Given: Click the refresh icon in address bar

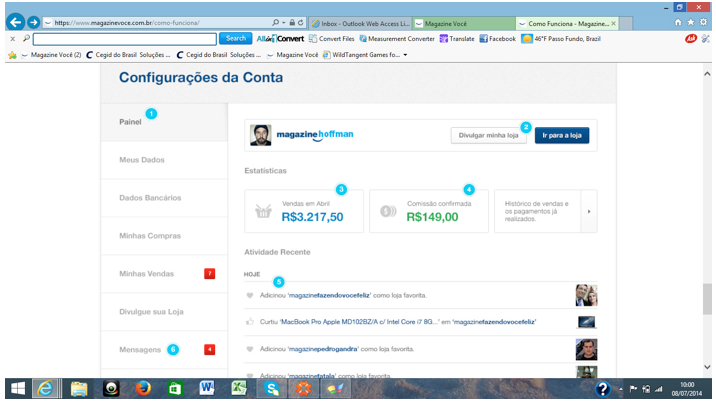Looking at the screenshot, I should click(x=300, y=22).
